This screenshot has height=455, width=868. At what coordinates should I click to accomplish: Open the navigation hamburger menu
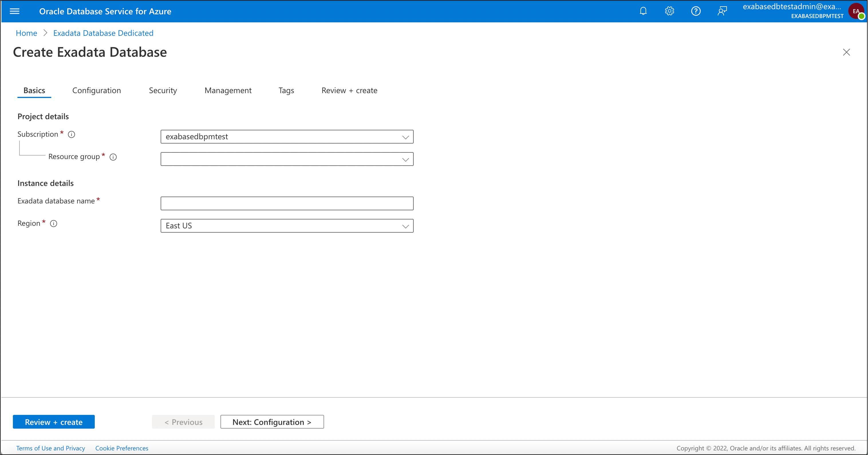[x=15, y=11]
